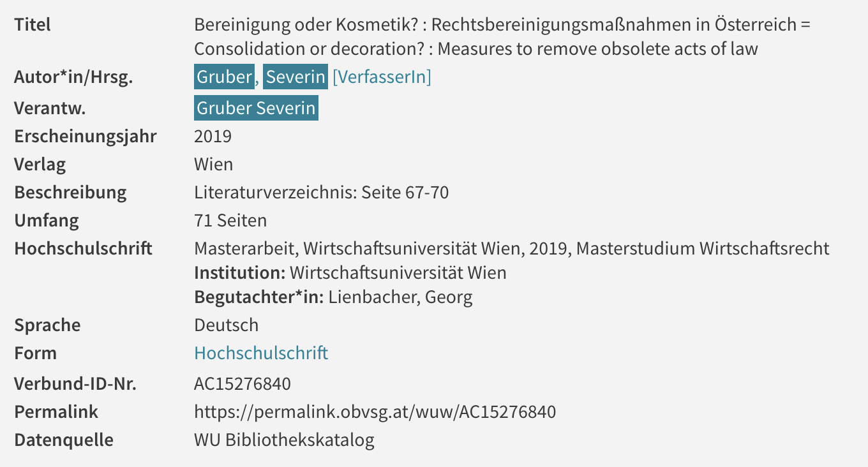Click the Masterarbeit thesis note line
The image size is (868, 467).
point(512,248)
